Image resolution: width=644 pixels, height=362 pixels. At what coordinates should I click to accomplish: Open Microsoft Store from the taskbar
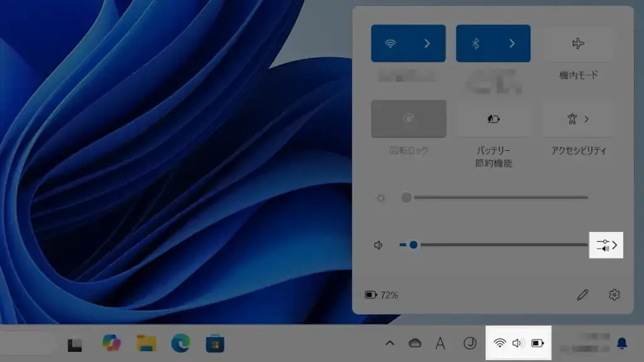tap(215, 343)
